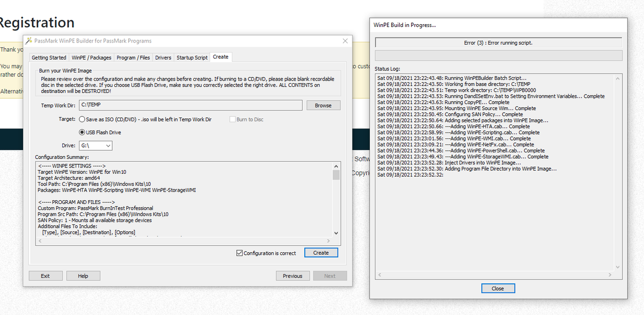The image size is (644, 315).
Task: Close the WinPE Build in Progress dialog
Action: [498, 288]
